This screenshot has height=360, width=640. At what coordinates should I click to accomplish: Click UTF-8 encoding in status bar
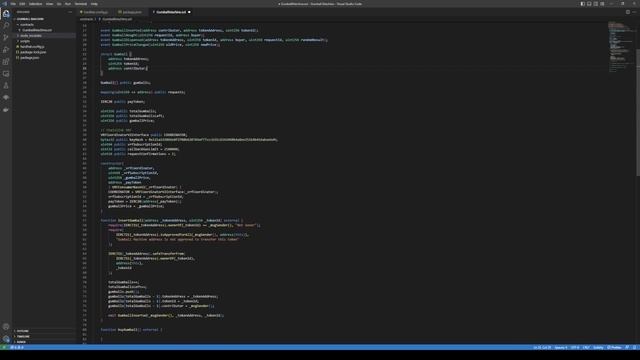[575, 347]
